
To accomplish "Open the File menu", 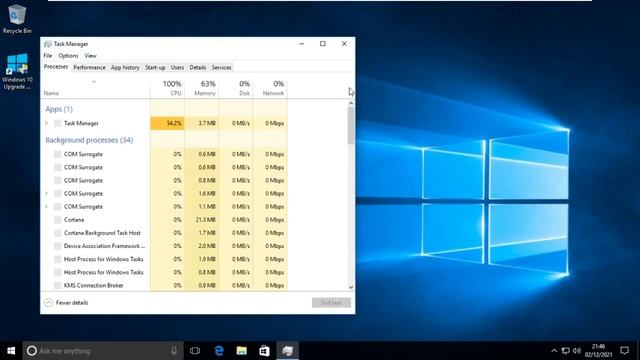I will click(48, 56).
